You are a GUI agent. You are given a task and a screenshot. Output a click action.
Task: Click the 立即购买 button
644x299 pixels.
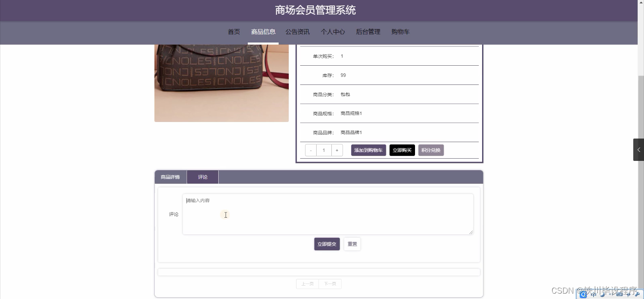click(402, 150)
